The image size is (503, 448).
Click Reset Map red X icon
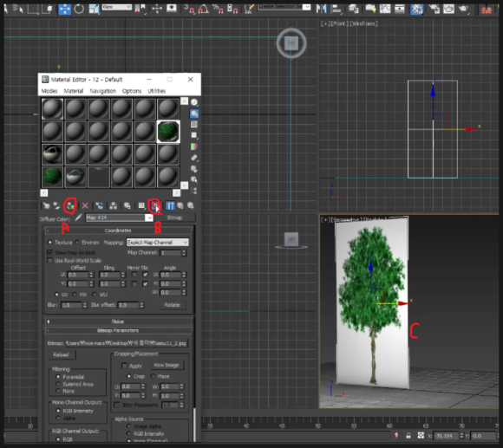[x=85, y=205]
